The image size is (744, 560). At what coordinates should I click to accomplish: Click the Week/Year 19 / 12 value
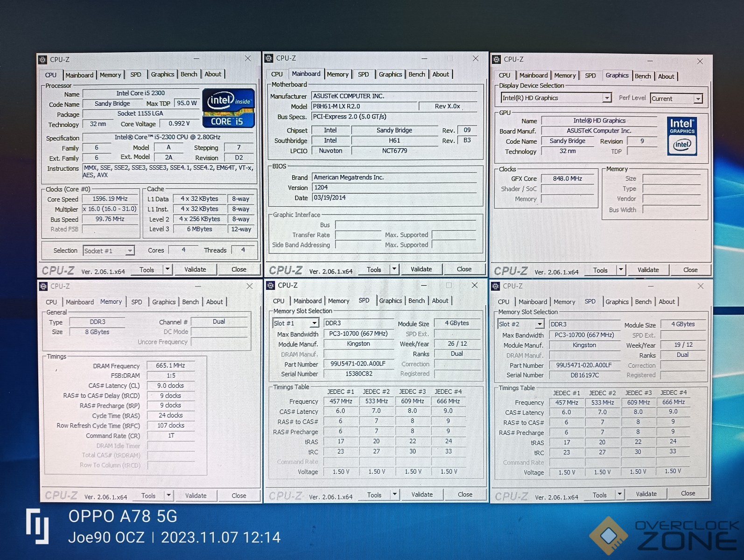pyautogui.click(x=683, y=345)
